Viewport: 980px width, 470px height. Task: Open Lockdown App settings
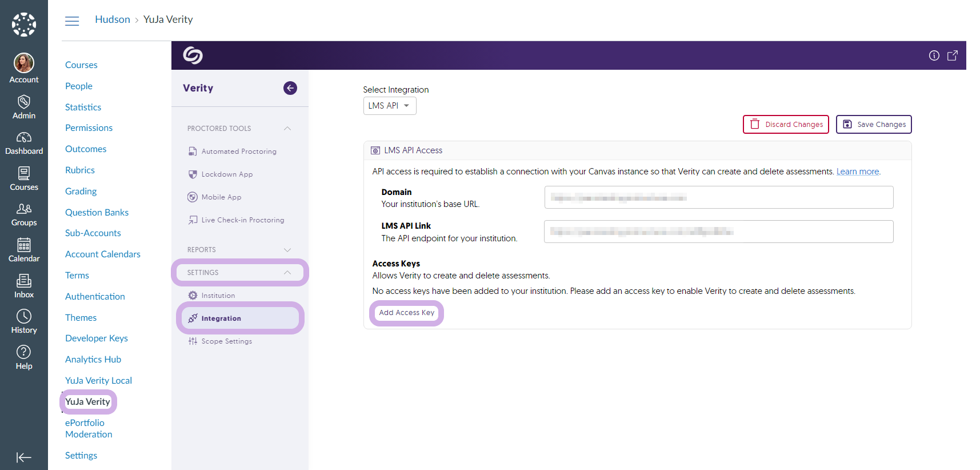pyautogui.click(x=221, y=174)
